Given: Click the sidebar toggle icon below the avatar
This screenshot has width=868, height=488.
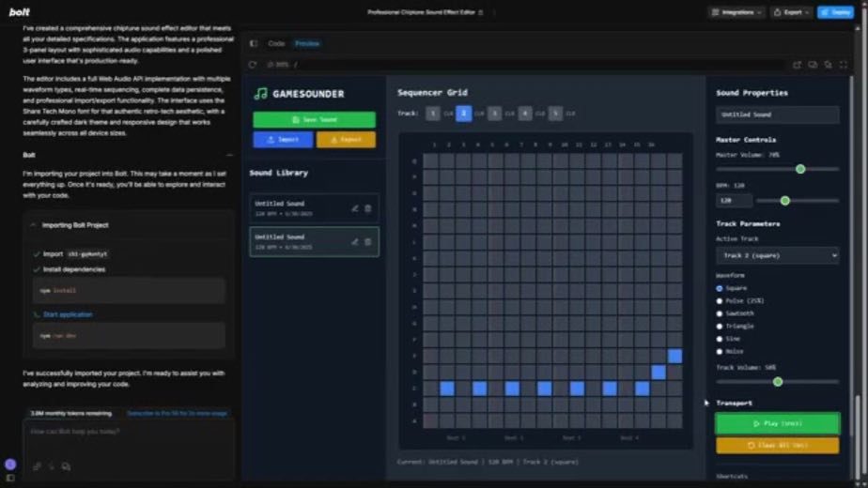Looking at the screenshot, I should (x=10, y=478).
